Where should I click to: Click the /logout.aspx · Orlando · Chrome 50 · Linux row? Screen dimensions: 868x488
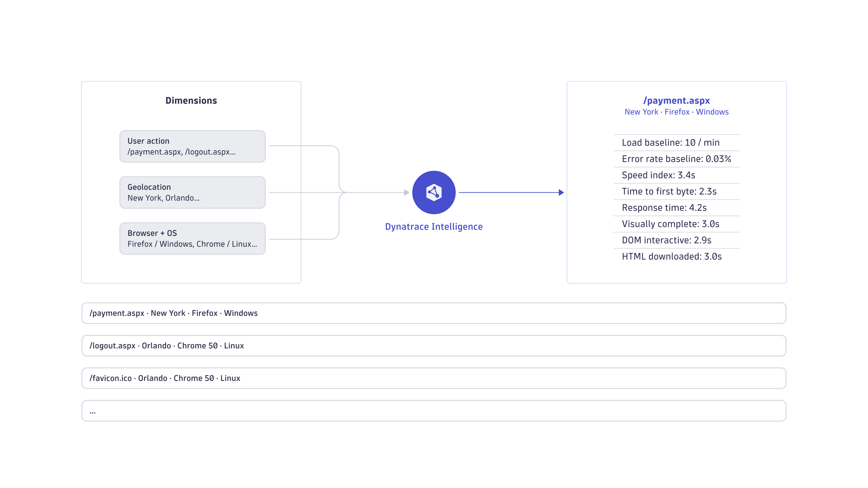[434, 345]
